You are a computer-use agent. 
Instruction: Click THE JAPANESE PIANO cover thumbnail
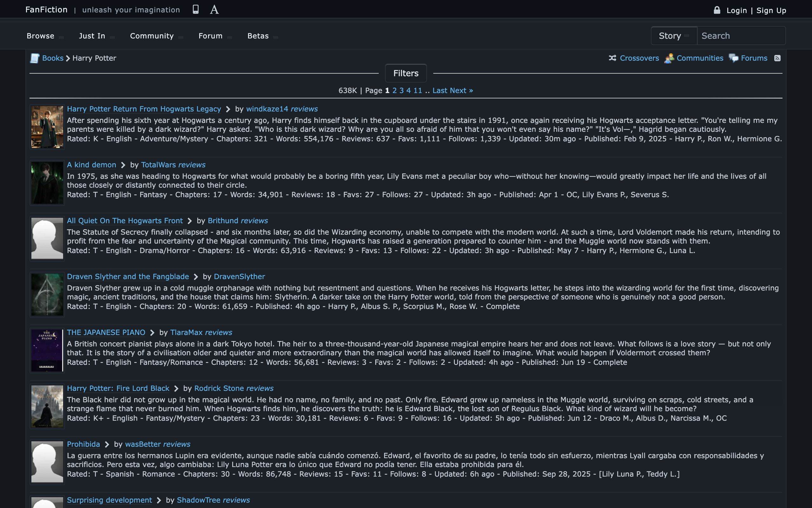coord(47,351)
